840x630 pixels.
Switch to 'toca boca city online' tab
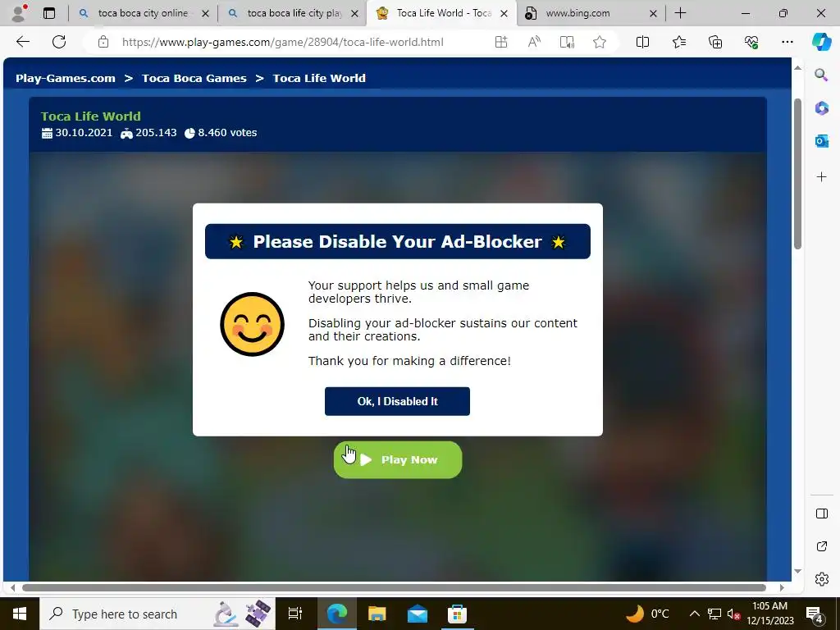143,13
